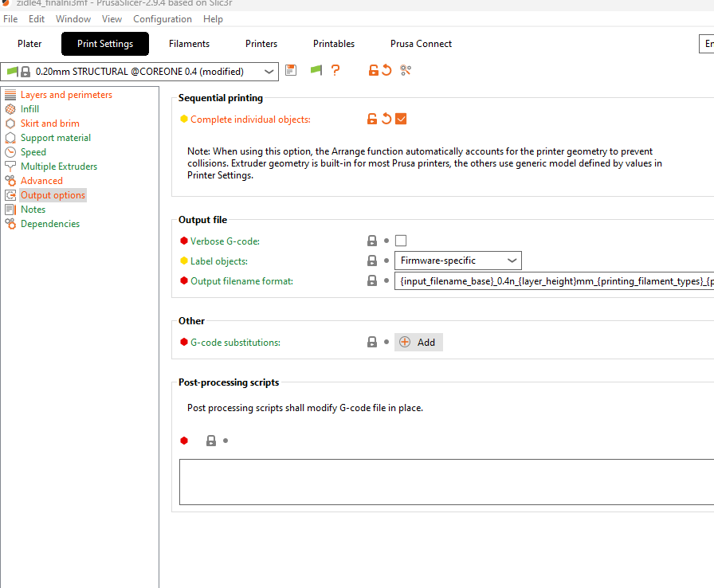Click the orange question mark help icon
The height and width of the screenshot is (588, 714).
(335, 71)
